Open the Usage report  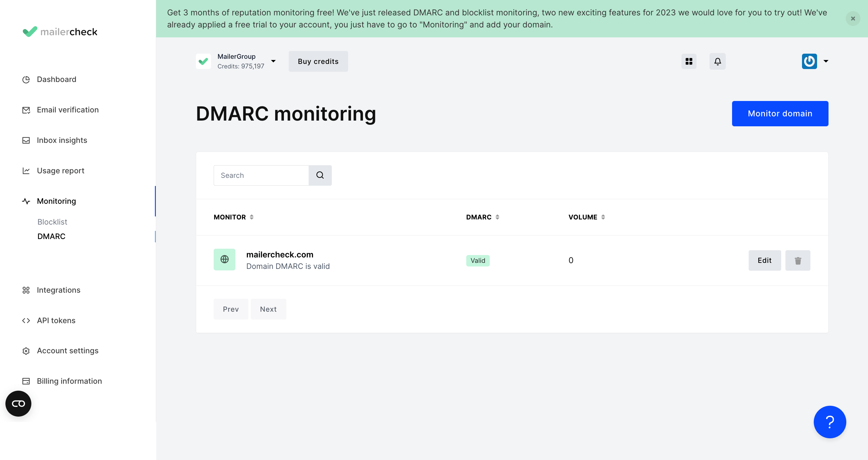coord(61,171)
